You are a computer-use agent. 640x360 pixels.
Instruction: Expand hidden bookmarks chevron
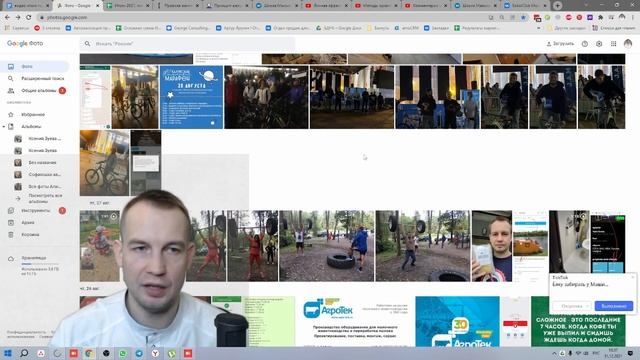(x=538, y=28)
